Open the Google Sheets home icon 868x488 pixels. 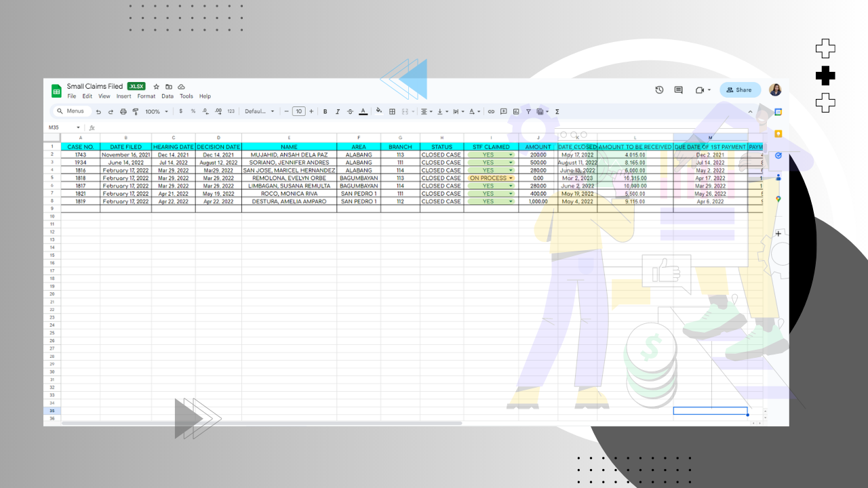pos(56,91)
